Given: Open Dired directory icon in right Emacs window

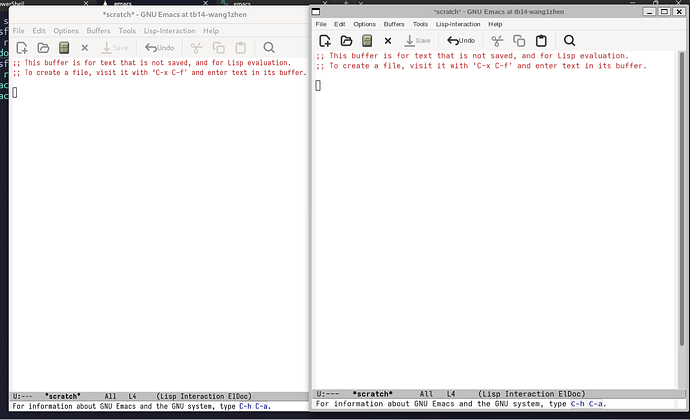Looking at the screenshot, I should 367,41.
